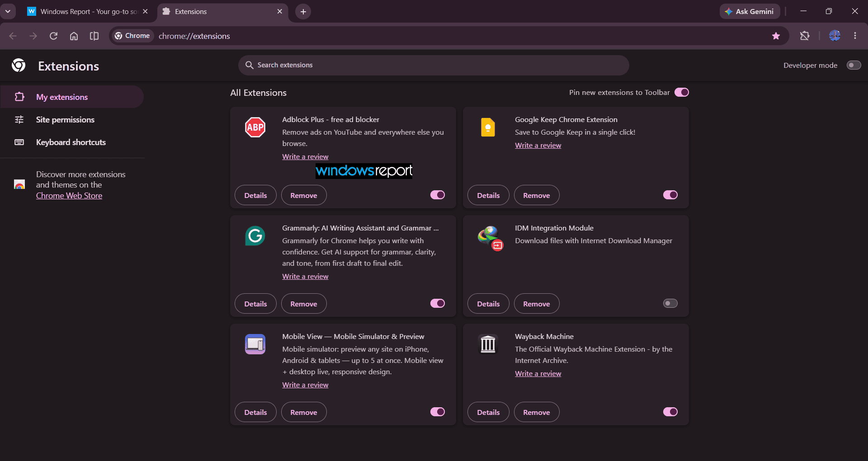
Task: Click the IDM description text 'Download files with Internet Download Manager'
Action: pyautogui.click(x=594, y=240)
